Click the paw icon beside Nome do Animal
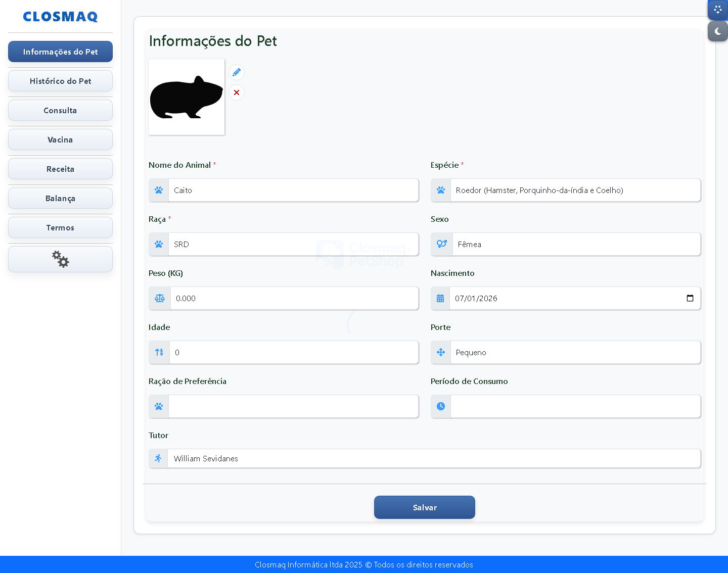The height and width of the screenshot is (573, 728). pos(158,190)
